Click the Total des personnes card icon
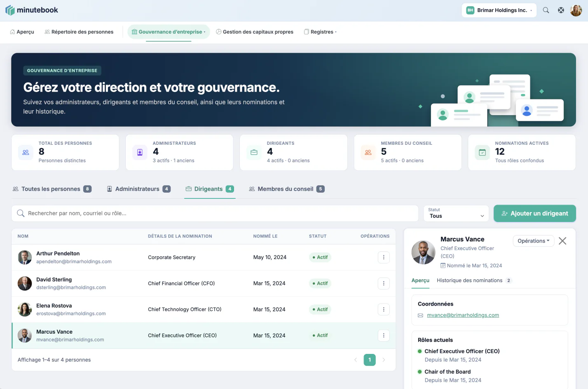Image resolution: width=588 pixels, height=389 pixels. 26,152
